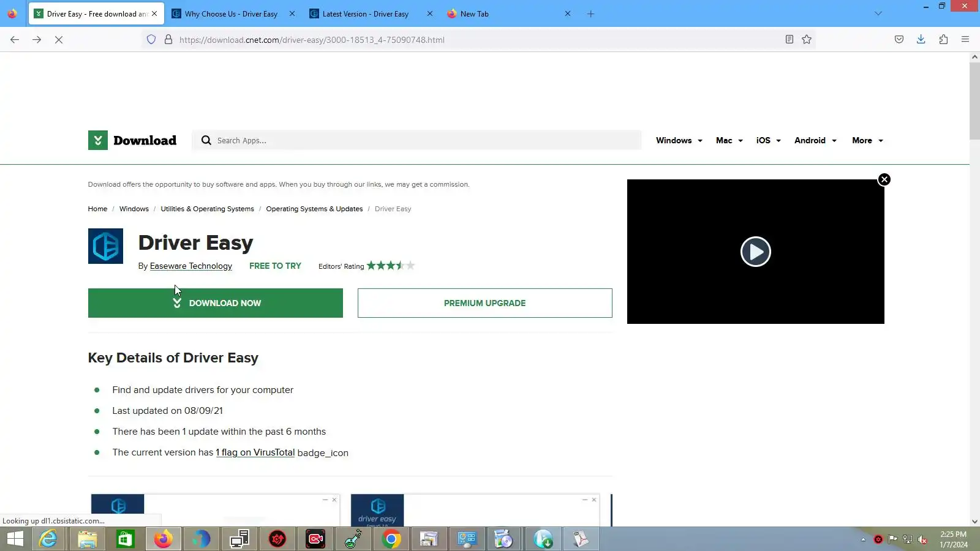Click the Download site logo
The width and height of the screenshot is (980, 551).
(x=132, y=140)
